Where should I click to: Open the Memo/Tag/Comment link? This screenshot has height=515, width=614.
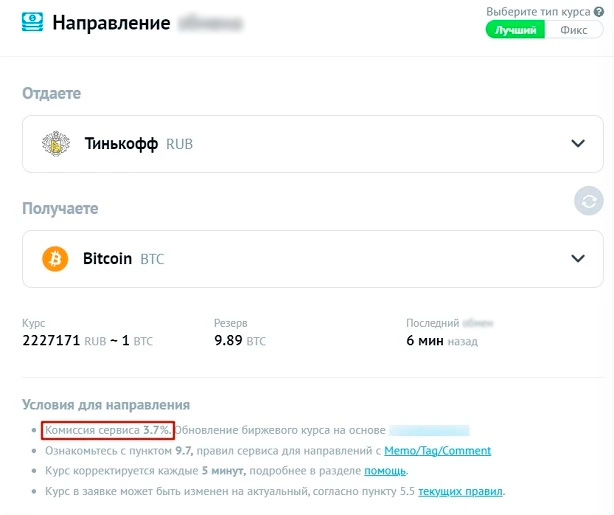pos(437,451)
